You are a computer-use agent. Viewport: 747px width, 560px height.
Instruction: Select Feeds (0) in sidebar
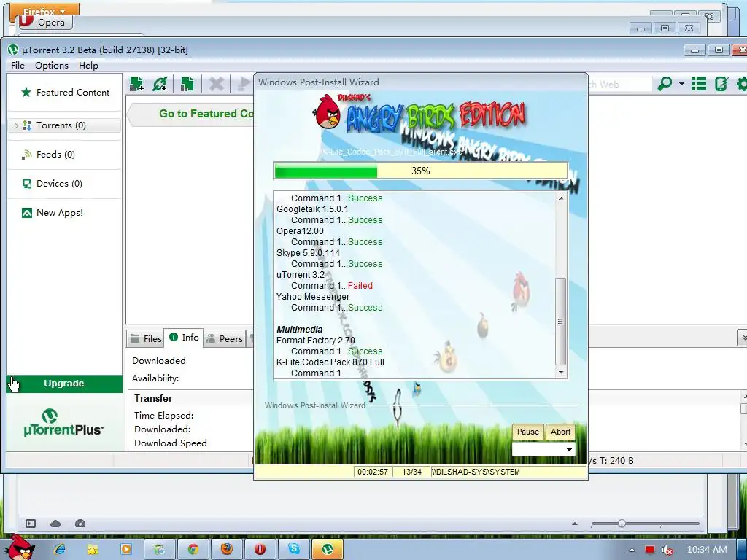coord(65,155)
